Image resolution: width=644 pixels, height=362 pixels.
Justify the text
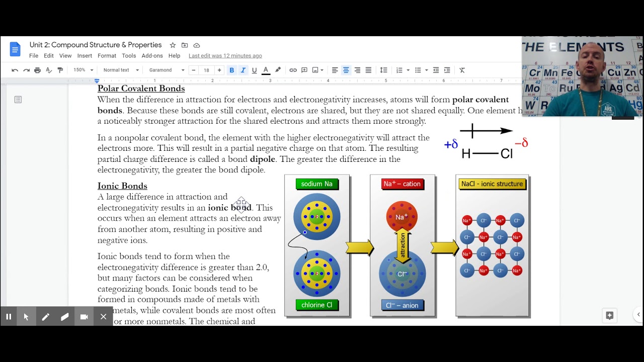tap(368, 70)
